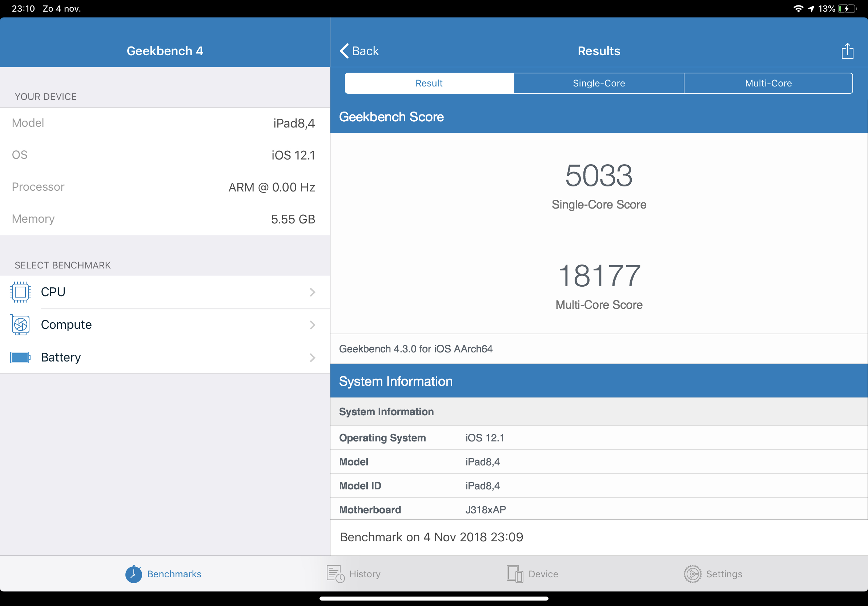Expand Compute benchmark via chevron
The width and height of the screenshot is (868, 606).
coord(312,325)
